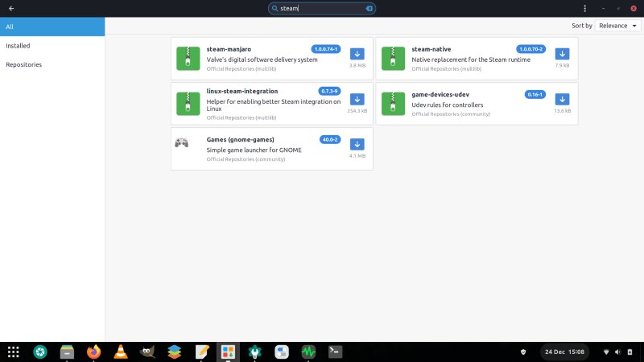
Task: Open the file manager in taskbar
Action: click(x=67, y=352)
